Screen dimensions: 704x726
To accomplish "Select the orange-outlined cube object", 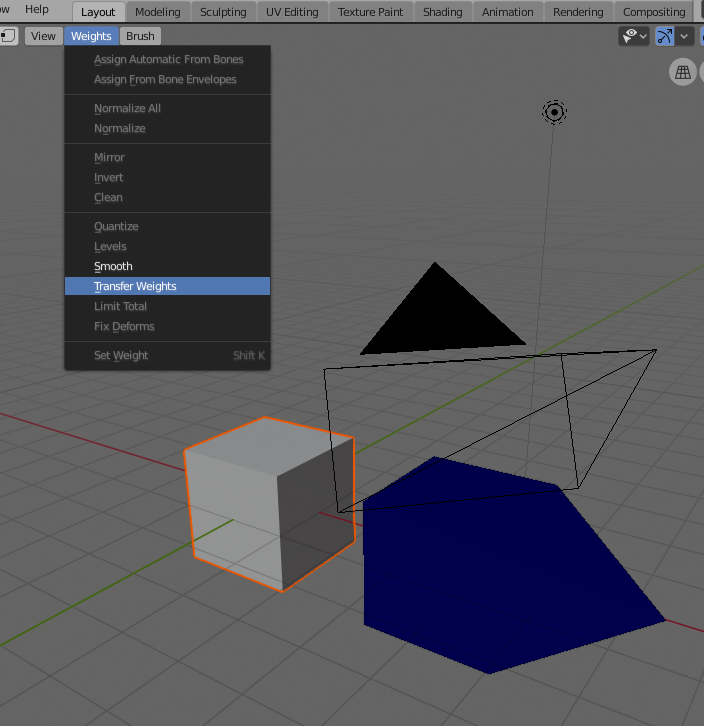I will [x=269, y=504].
